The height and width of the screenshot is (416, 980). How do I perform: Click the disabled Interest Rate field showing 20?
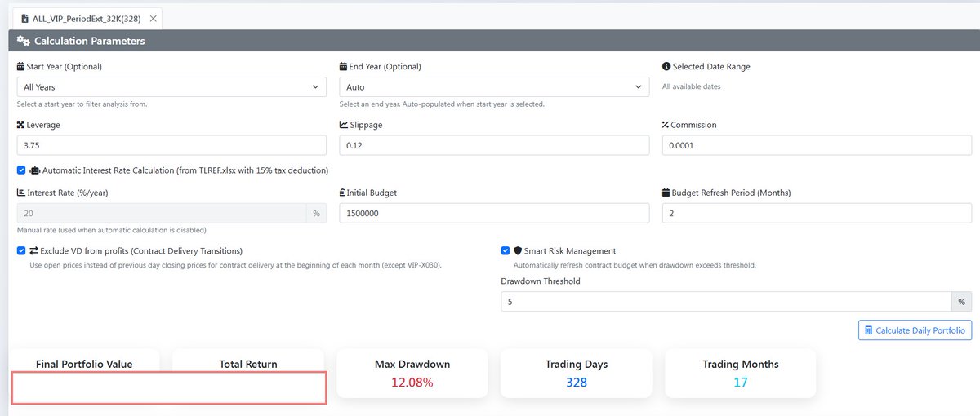tap(161, 213)
